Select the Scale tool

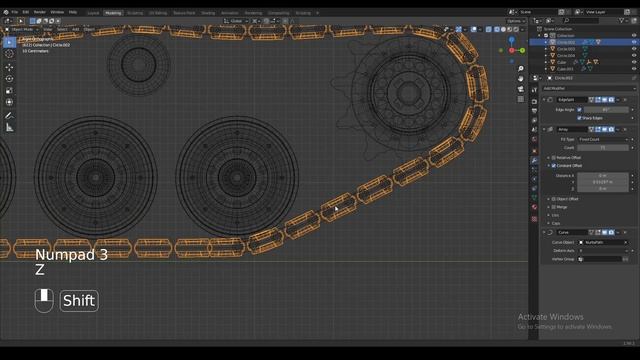tap(9, 91)
